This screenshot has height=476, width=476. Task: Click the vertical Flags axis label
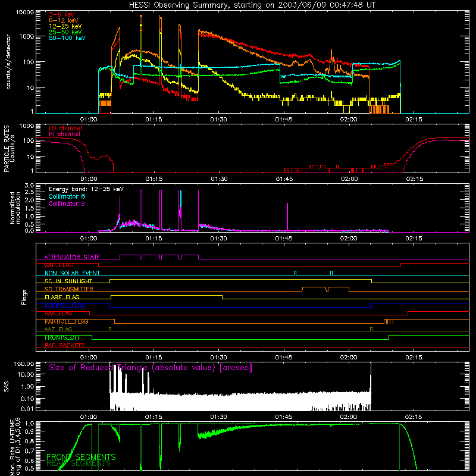(x=24, y=297)
